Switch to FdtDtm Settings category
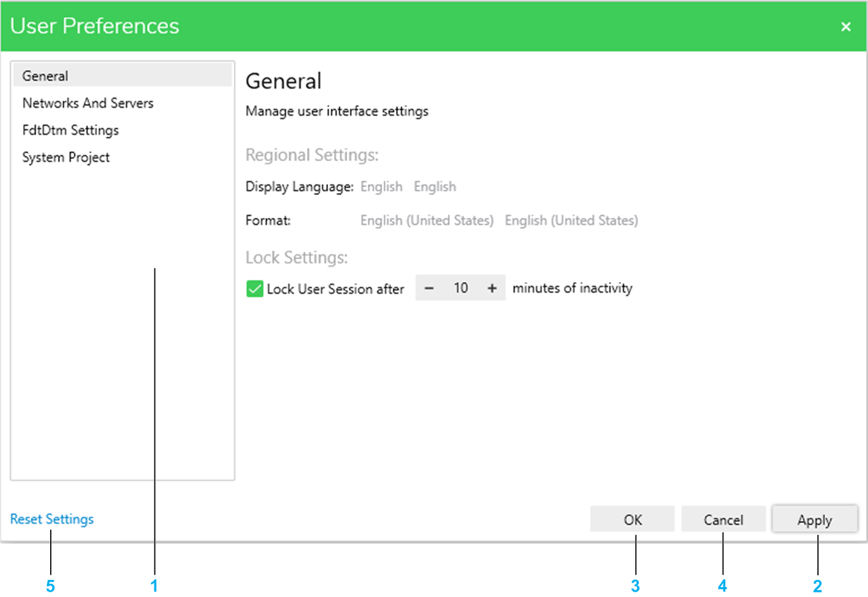The image size is (868, 597). pos(71,130)
